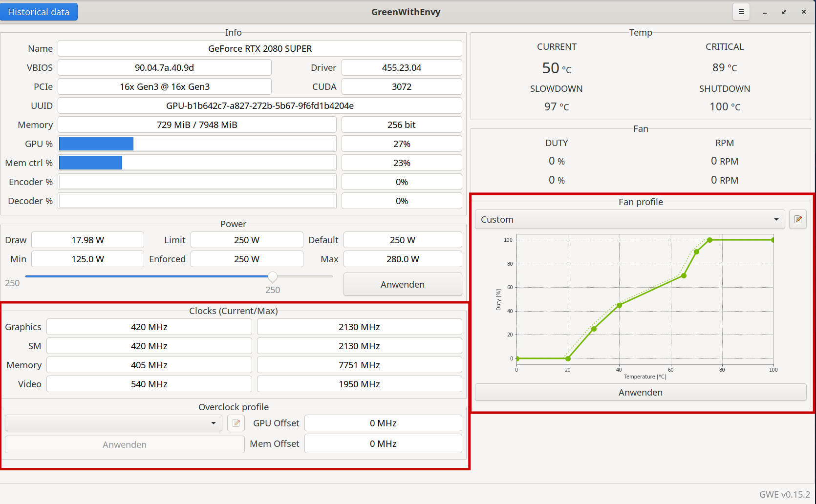Click Video max clock 1950 MHz
Screen dimensions: 816x504
(x=360, y=384)
